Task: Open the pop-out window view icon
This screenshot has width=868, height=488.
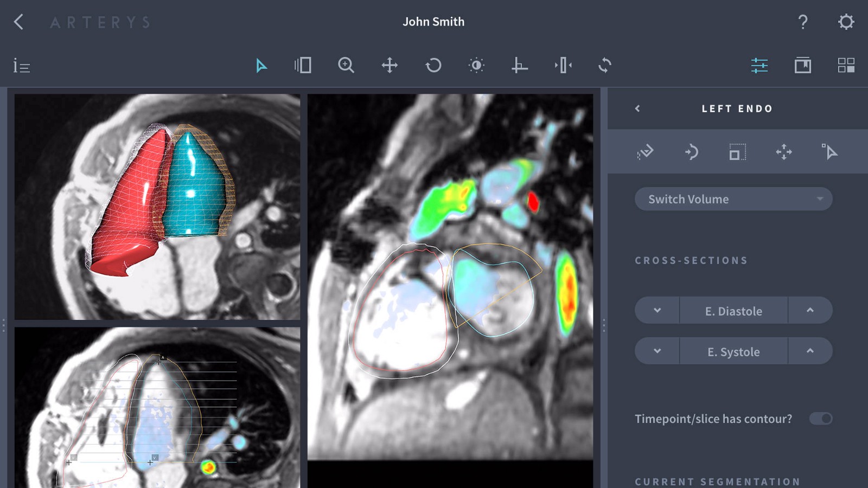Action: [803, 66]
